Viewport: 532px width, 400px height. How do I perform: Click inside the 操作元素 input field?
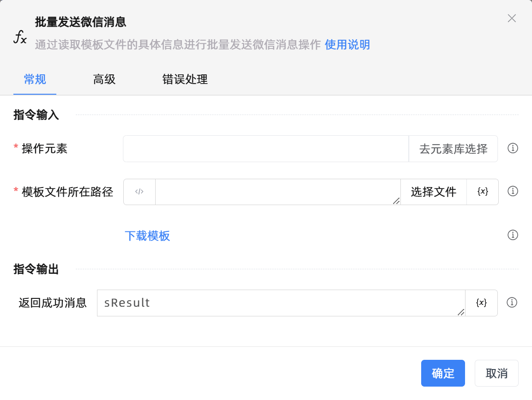click(266, 149)
